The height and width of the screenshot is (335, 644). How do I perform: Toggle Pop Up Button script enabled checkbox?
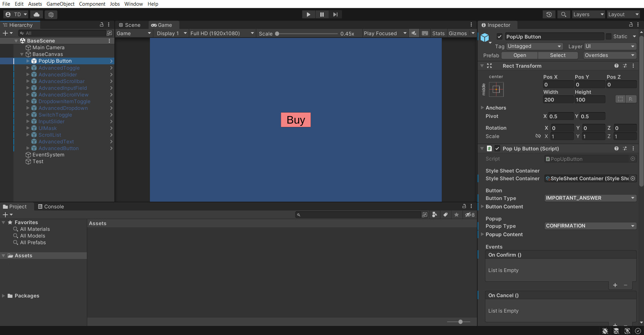tap(497, 148)
